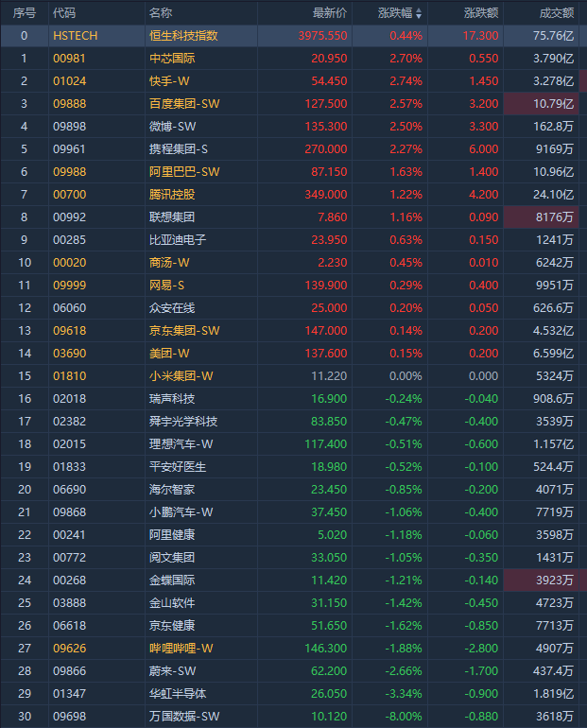Viewport: 587px width, 728px height.
Task: Click the 10.79亿 highlighted turnover cell
Action: click(541, 104)
